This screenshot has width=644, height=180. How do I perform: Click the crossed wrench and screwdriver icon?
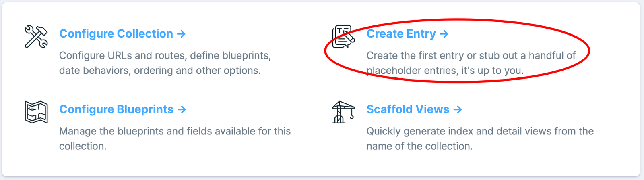coord(36,36)
